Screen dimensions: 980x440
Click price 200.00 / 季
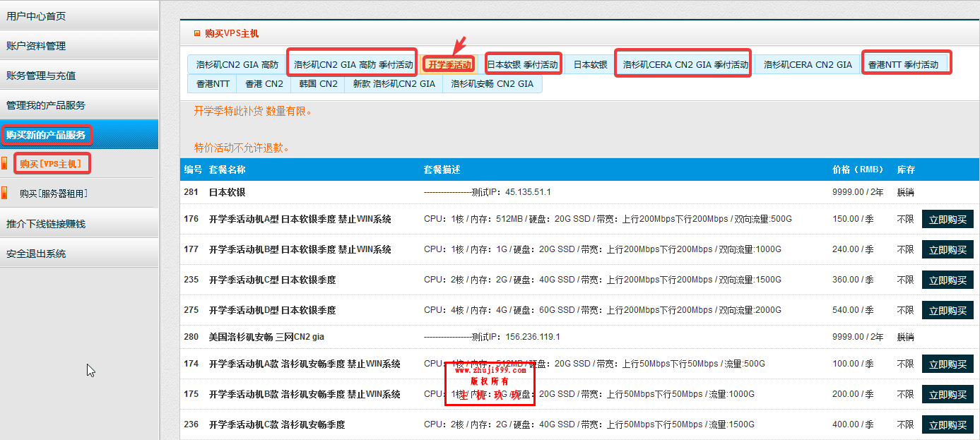tap(854, 394)
